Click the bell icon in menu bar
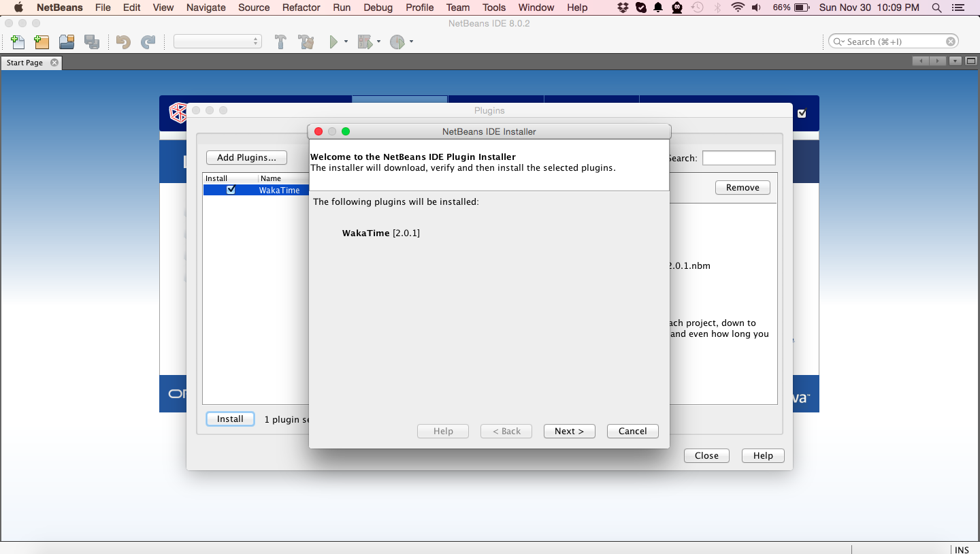Viewport: 980px width, 554px height. click(x=658, y=7)
